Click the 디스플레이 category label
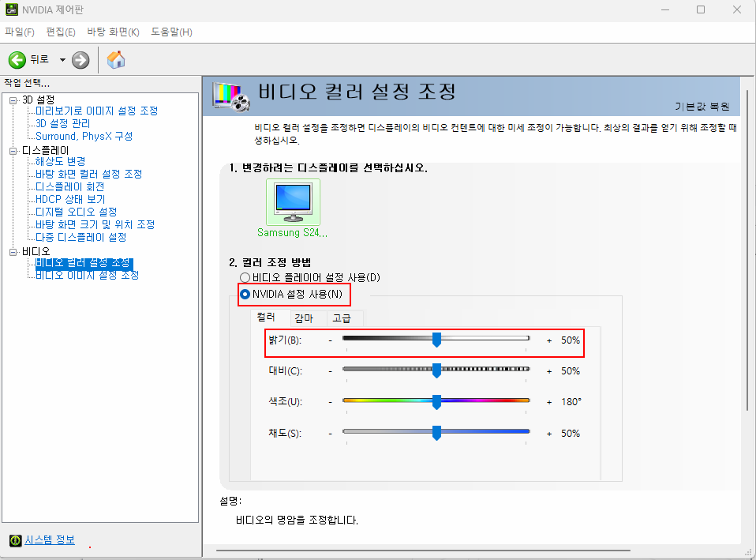The image size is (756, 560). (x=45, y=151)
